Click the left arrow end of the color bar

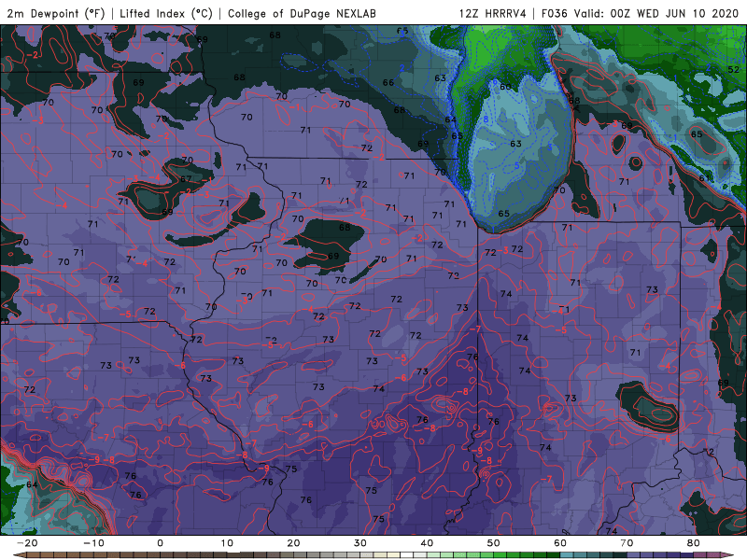[x=20, y=554]
